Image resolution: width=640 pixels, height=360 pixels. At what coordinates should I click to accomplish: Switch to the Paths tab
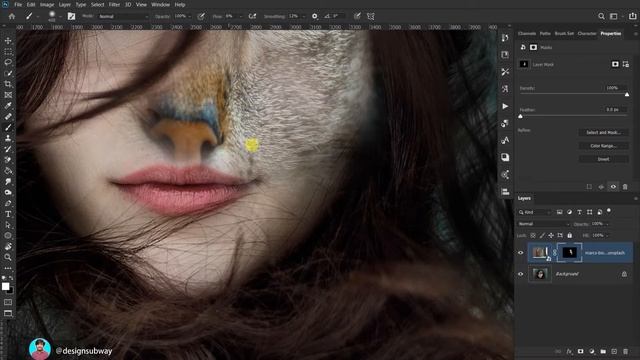click(545, 33)
